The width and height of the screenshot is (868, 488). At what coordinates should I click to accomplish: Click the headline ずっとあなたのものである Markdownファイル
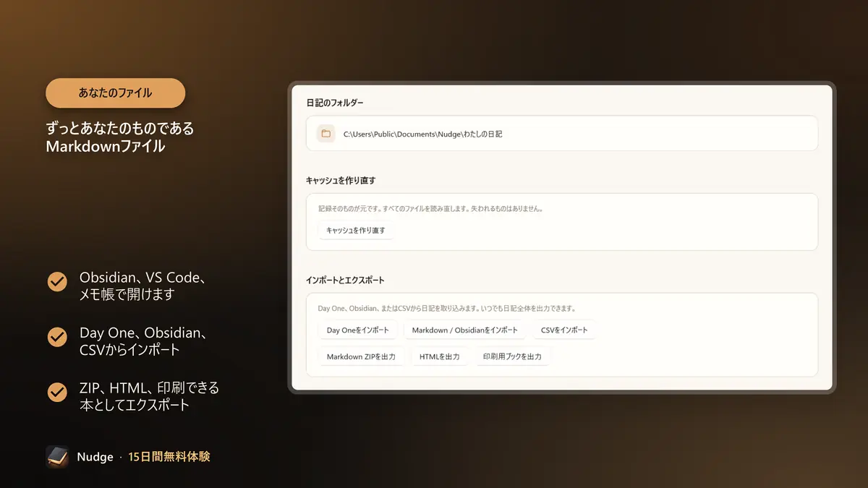[x=120, y=137]
